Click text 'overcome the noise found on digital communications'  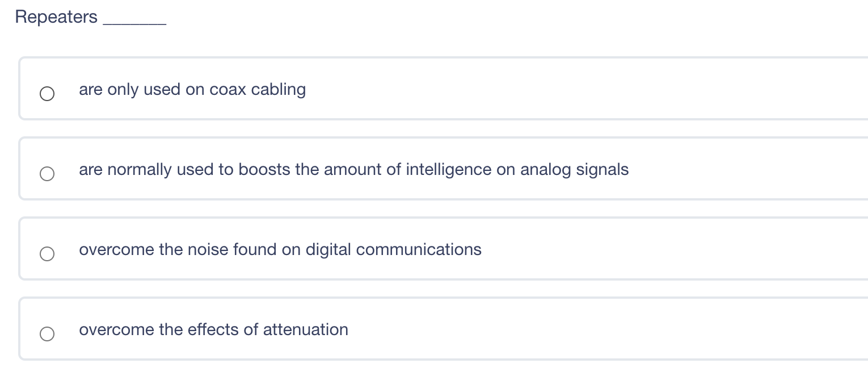click(x=280, y=250)
